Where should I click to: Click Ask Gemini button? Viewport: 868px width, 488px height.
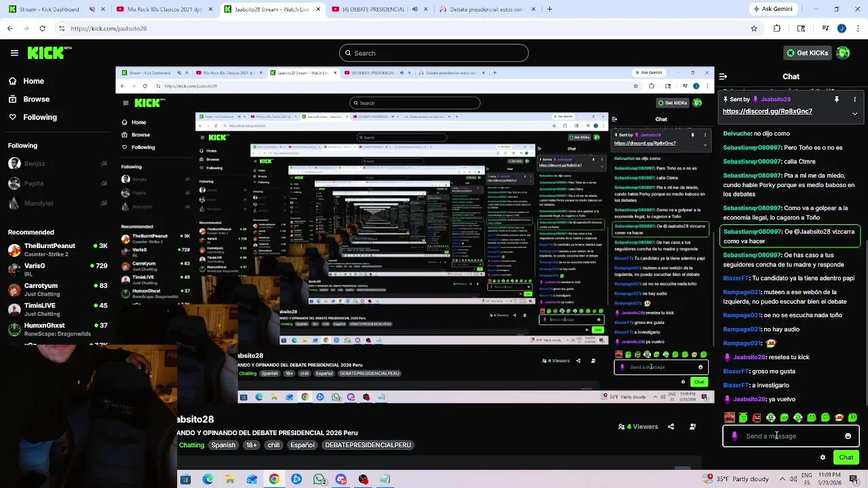coord(774,9)
